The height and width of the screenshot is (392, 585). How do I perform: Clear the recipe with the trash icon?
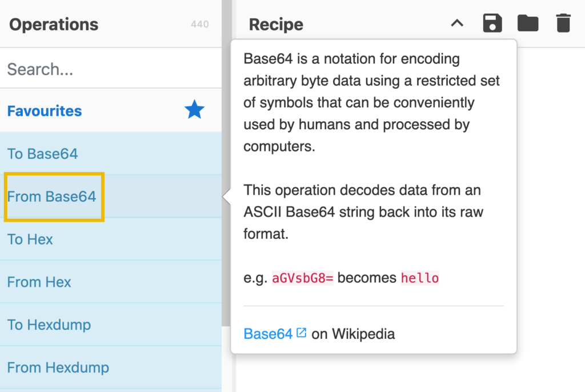tap(563, 23)
